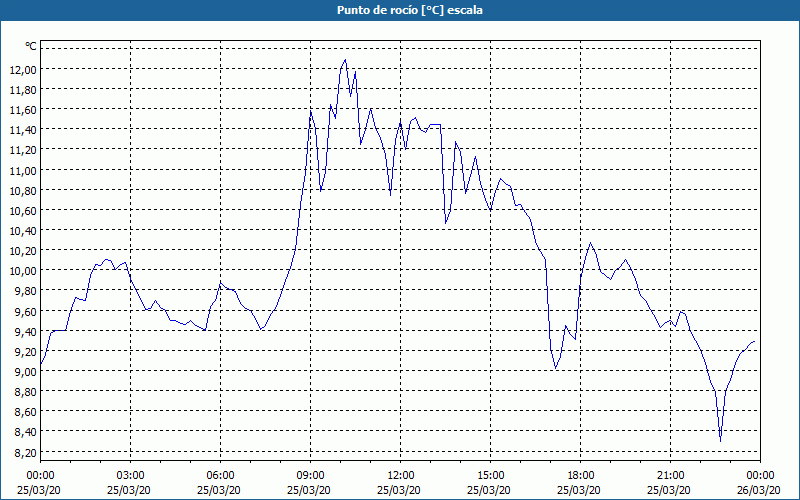The width and height of the screenshot is (800, 500).
Task: Select the 11,80 y-axis value
Action: pos(23,90)
